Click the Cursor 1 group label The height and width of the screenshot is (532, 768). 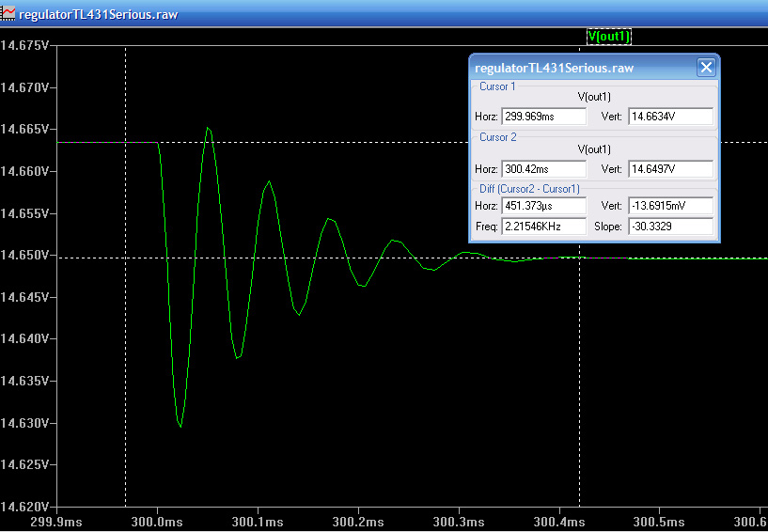point(497,86)
